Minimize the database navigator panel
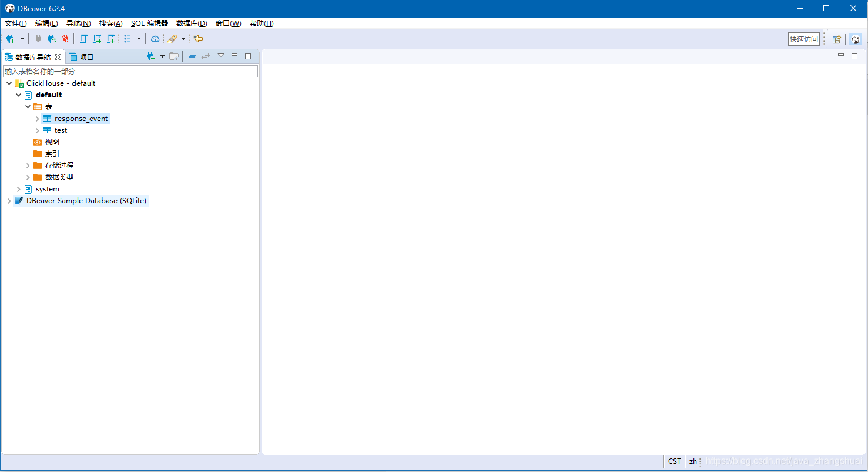 coord(234,55)
